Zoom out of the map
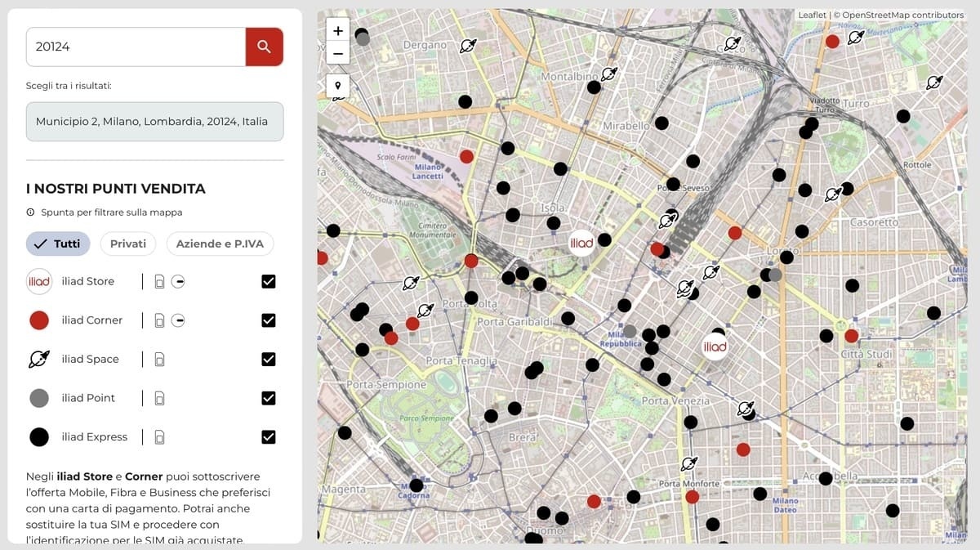This screenshot has width=980, height=550. tap(338, 55)
